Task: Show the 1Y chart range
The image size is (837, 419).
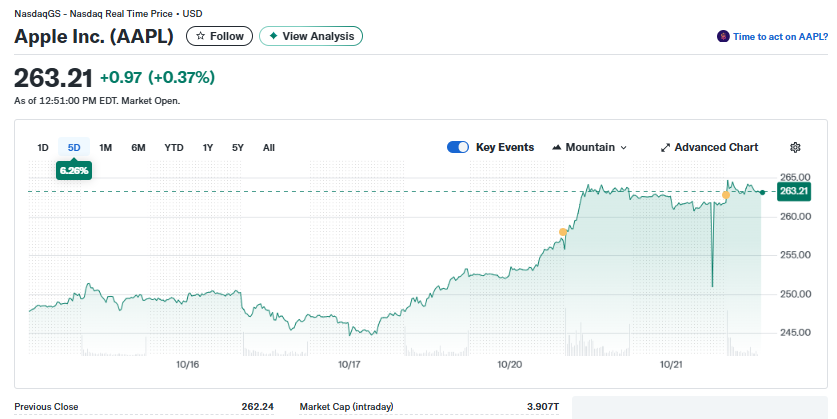Action: pyautogui.click(x=208, y=148)
